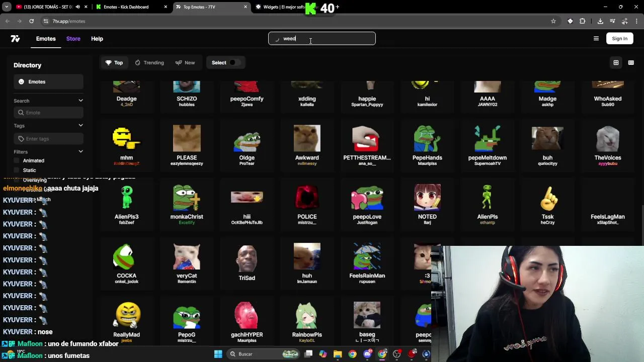This screenshot has height=362, width=644.
Task: Click the Sign In button
Action: coord(619,39)
